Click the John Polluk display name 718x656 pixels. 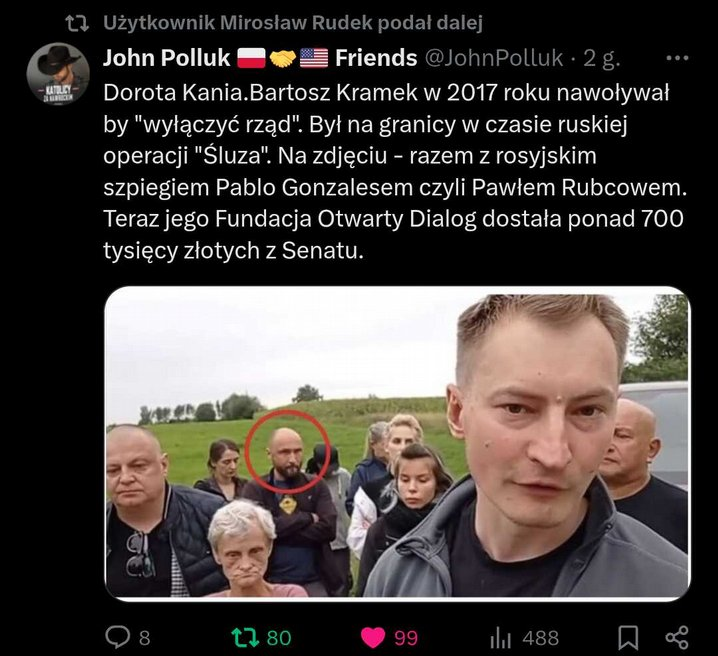[x=166, y=58]
